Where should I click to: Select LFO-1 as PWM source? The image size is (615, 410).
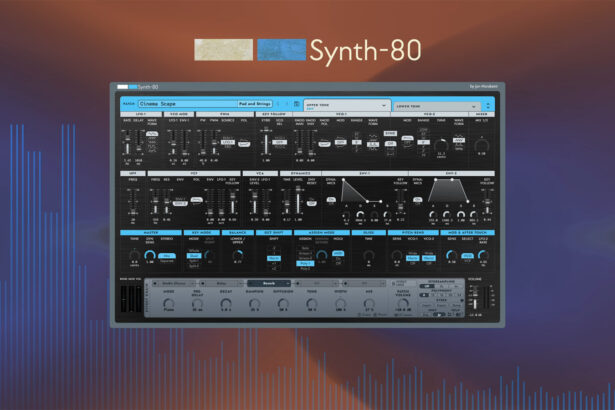click(x=227, y=142)
